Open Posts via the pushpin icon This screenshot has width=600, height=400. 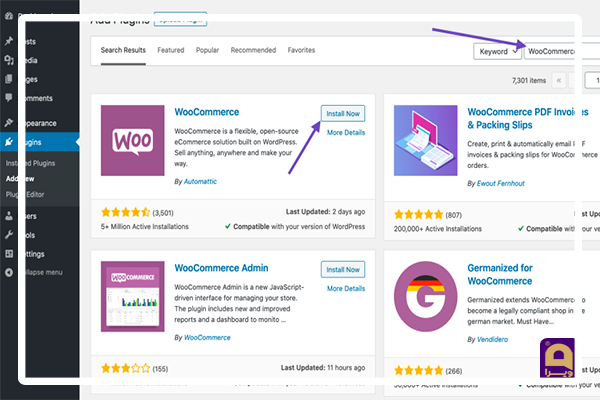9,41
